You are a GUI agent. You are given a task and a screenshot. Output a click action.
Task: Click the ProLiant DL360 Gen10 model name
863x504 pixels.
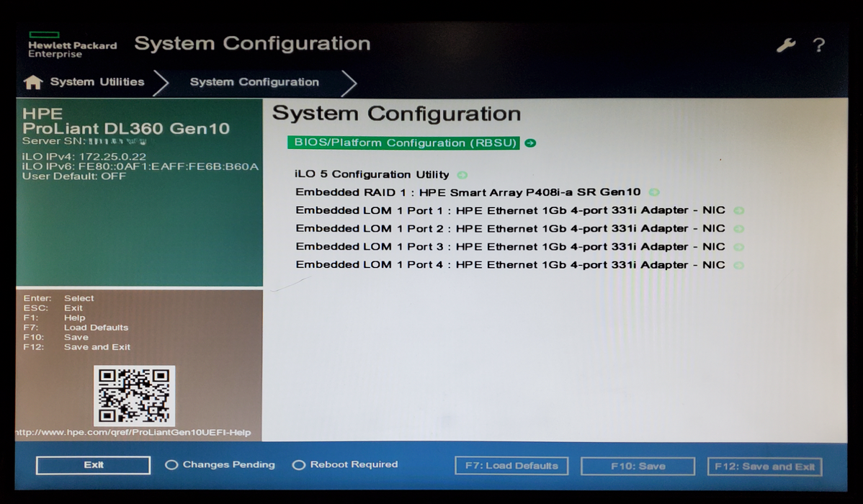pyautogui.click(x=126, y=129)
